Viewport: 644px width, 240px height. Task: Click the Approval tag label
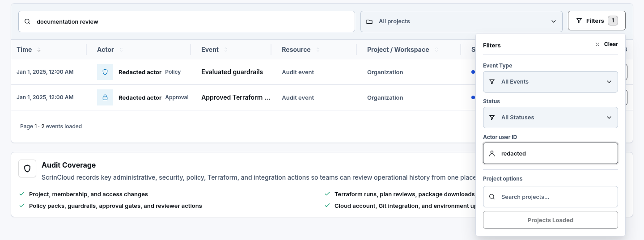[177, 97]
